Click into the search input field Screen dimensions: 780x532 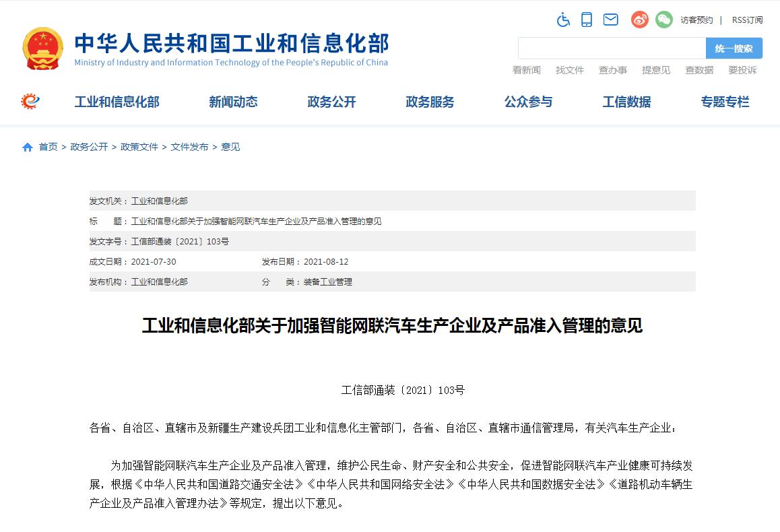click(x=612, y=48)
